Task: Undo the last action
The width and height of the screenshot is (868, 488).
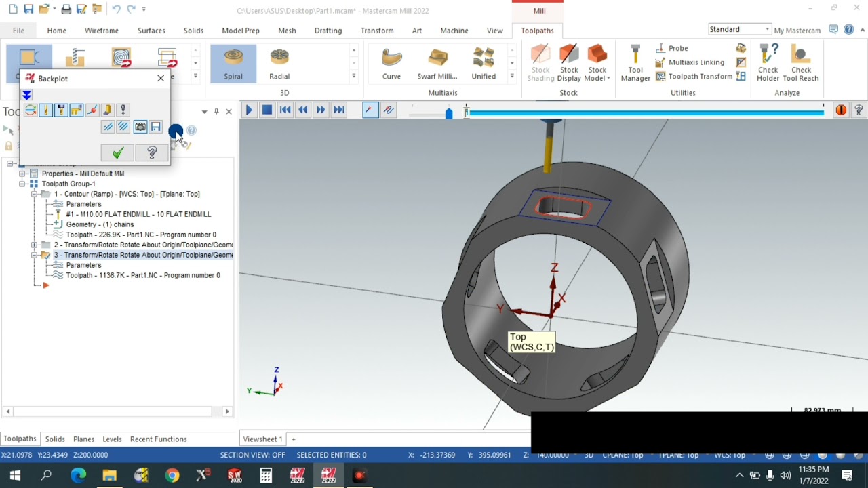Action: (116, 9)
